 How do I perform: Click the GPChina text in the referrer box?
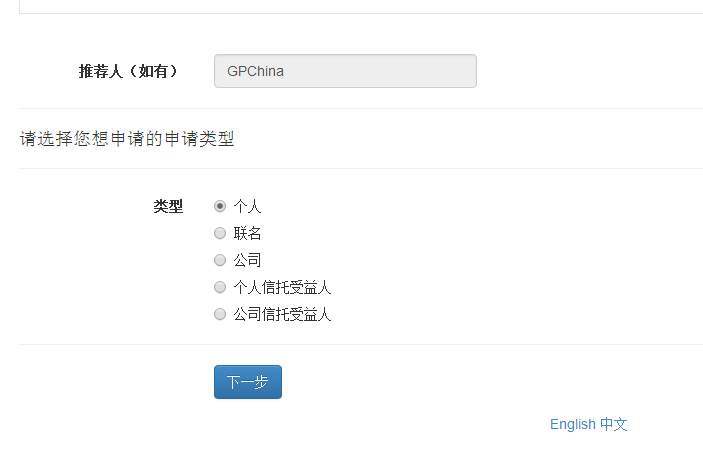[256, 71]
